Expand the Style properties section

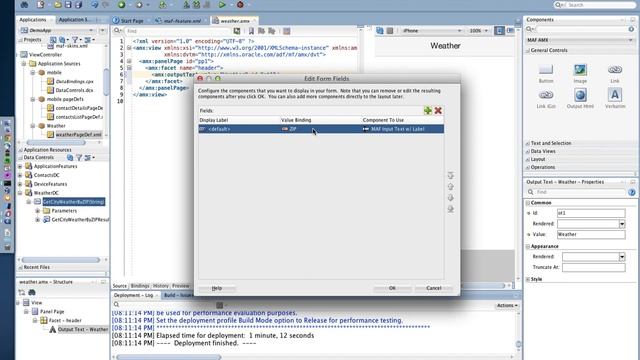(x=528, y=279)
